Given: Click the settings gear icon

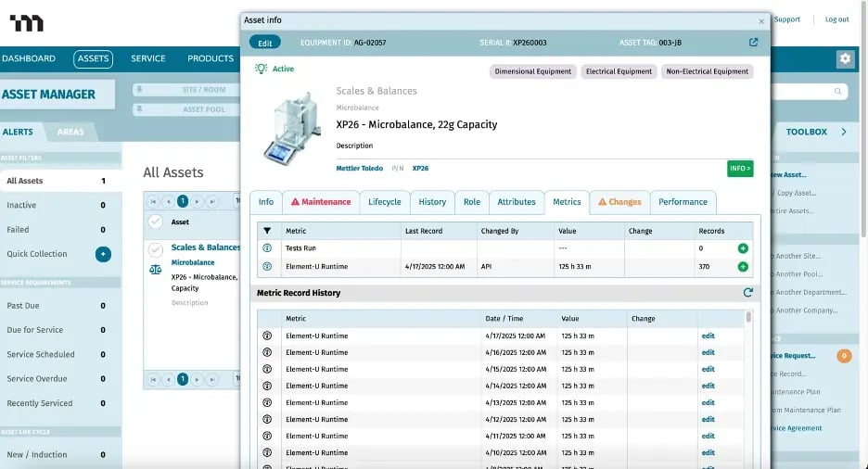Looking at the screenshot, I should (x=844, y=58).
